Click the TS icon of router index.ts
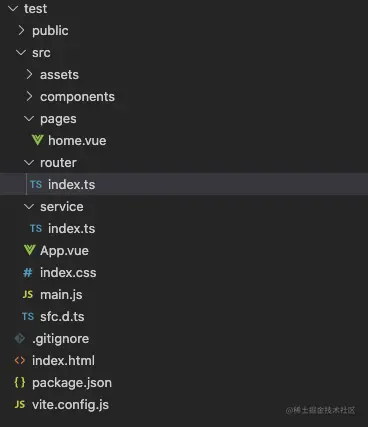 36,184
